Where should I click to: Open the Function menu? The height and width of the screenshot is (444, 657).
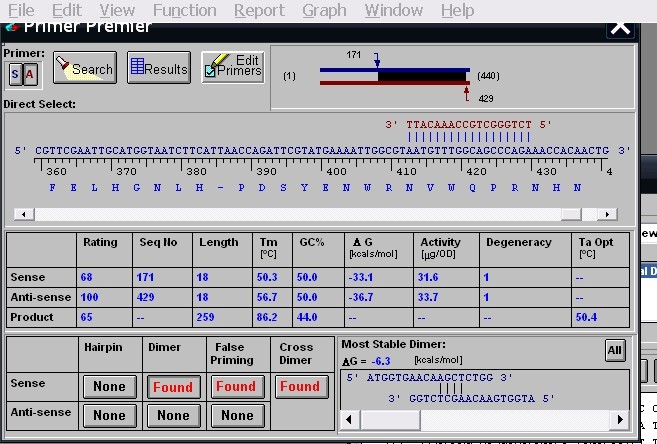click(x=185, y=10)
